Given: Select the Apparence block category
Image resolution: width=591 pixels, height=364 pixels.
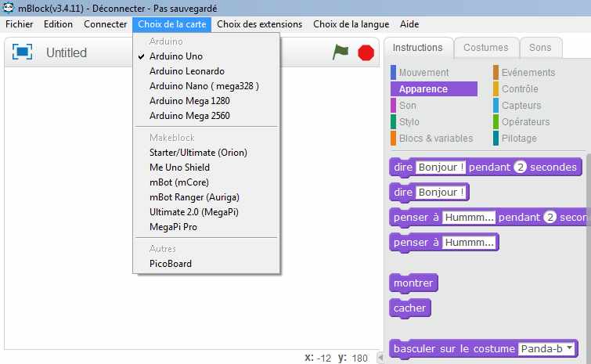Looking at the screenshot, I should point(434,89).
